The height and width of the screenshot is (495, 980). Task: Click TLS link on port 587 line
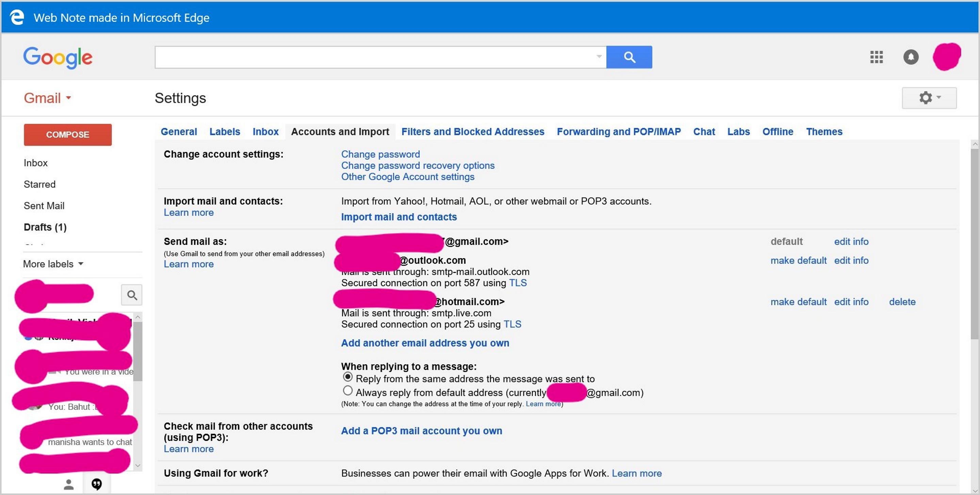(x=518, y=283)
